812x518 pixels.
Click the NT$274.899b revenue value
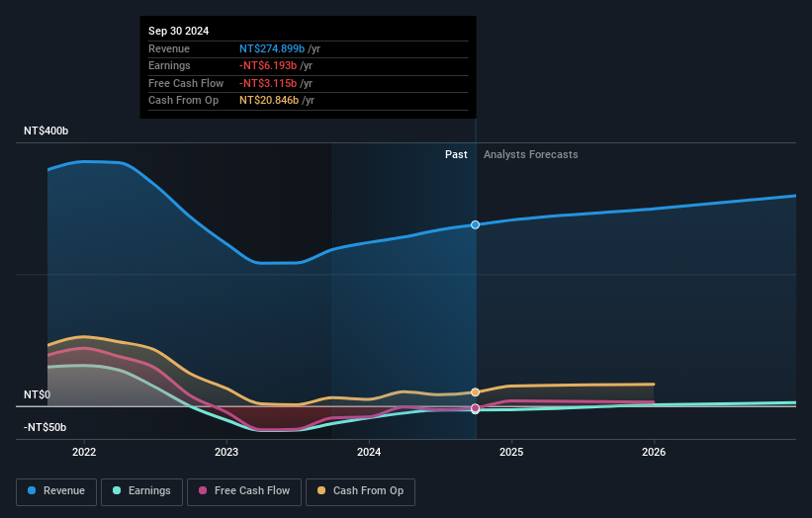click(272, 48)
